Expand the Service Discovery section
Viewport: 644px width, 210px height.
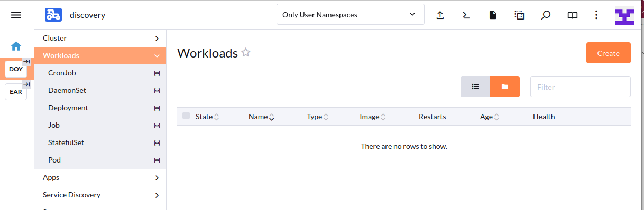(100, 195)
